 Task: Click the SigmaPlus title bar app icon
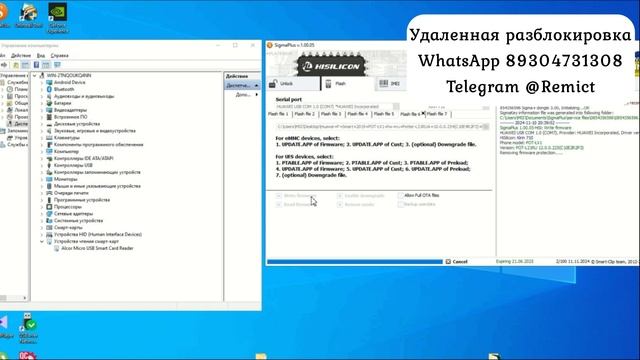(x=270, y=45)
